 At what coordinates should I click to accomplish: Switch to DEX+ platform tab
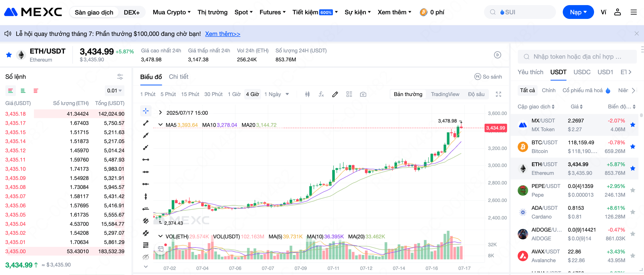(131, 12)
